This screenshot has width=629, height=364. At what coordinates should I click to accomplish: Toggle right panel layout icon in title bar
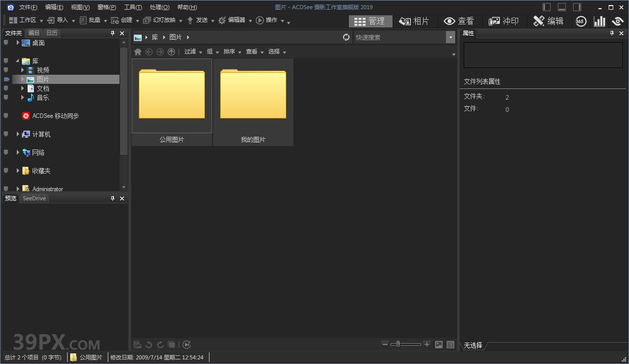(577, 7)
